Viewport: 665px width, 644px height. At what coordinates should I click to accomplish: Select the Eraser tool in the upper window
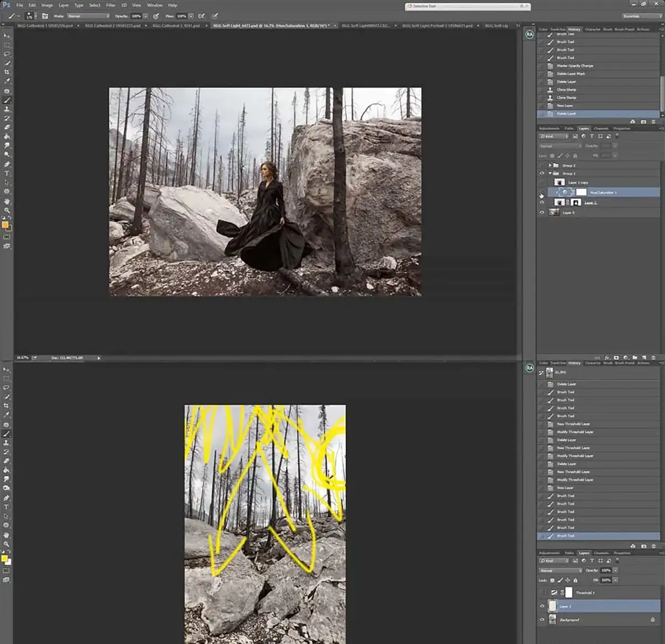click(7, 127)
